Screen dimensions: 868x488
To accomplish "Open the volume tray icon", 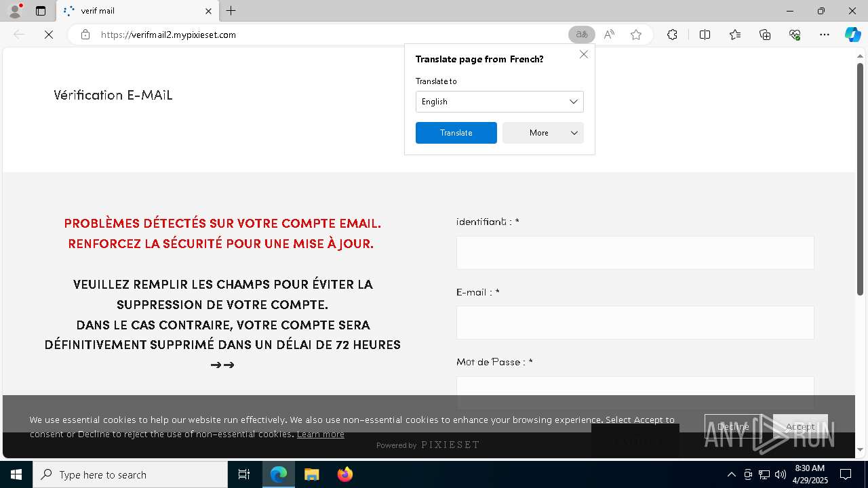I will pos(781,474).
